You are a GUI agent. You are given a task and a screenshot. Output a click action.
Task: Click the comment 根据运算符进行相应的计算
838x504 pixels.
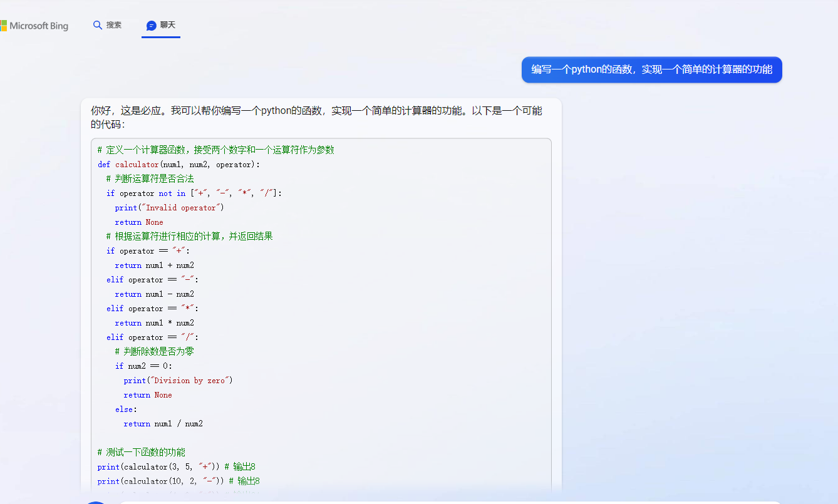click(x=190, y=237)
